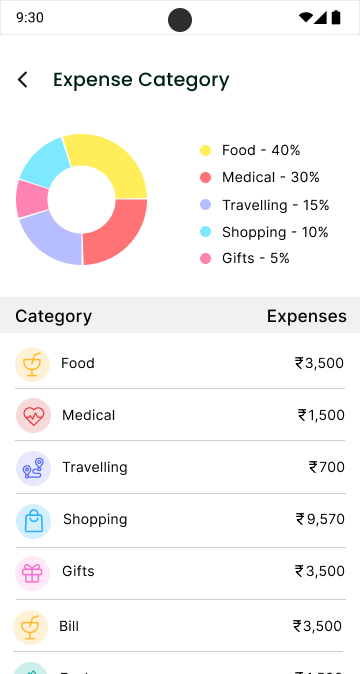This screenshot has height=674, width=360.
Task: Select the Shopping bag icon
Action: (x=34, y=521)
